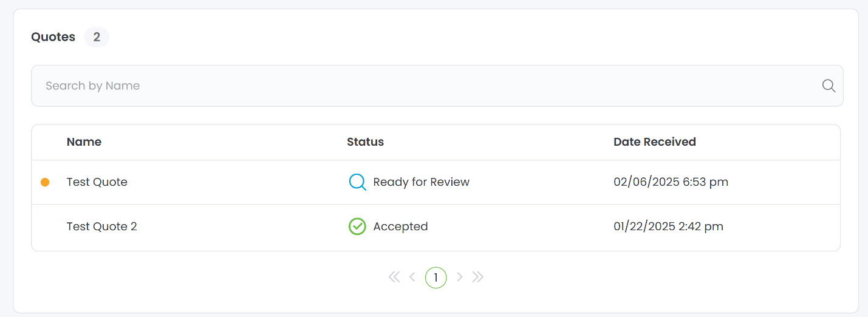Select page 1 in pagination
This screenshot has height=317, width=868.
(436, 278)
